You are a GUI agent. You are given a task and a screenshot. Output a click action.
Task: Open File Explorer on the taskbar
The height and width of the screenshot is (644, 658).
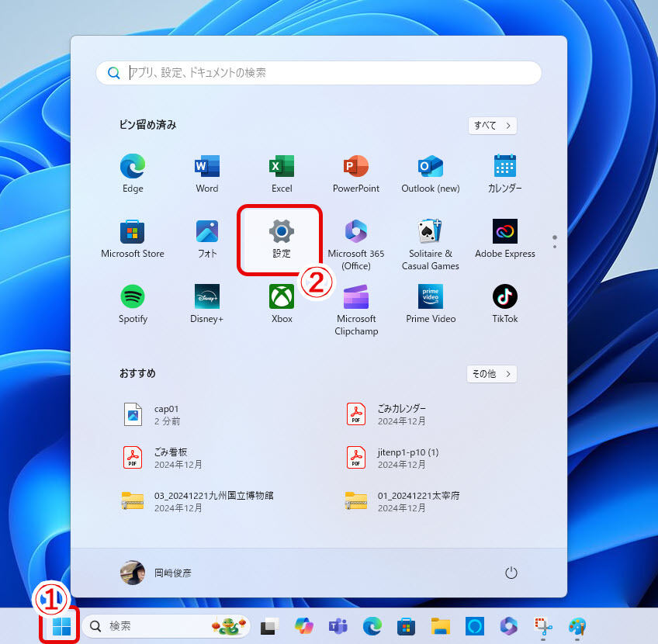click(440, 626)
